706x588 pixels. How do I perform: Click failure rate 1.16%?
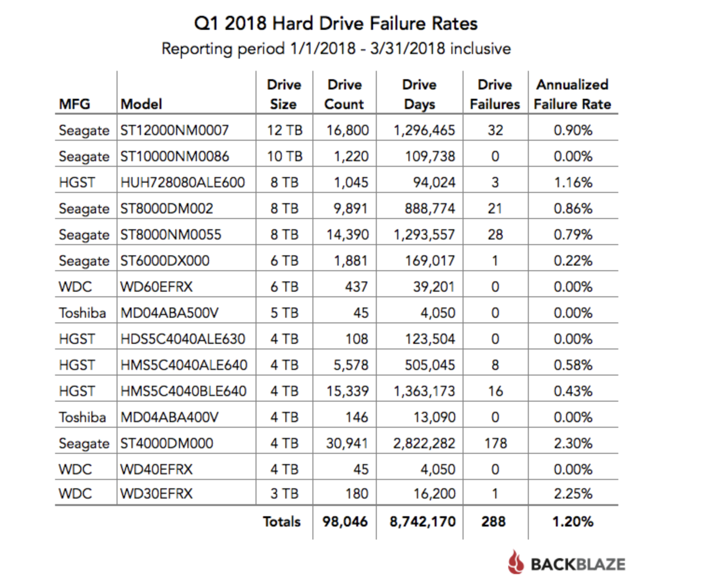573,182
